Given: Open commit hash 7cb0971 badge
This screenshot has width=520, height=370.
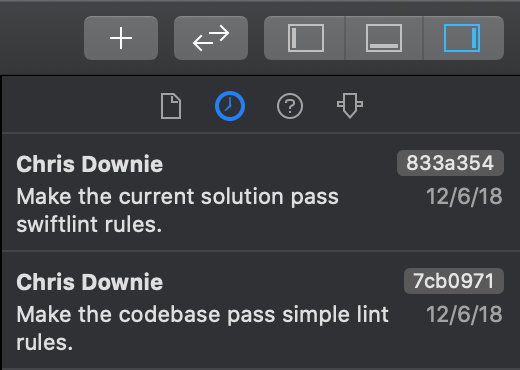Looking at the screenshot, I should pyautogui.click(x=454, y=281).
